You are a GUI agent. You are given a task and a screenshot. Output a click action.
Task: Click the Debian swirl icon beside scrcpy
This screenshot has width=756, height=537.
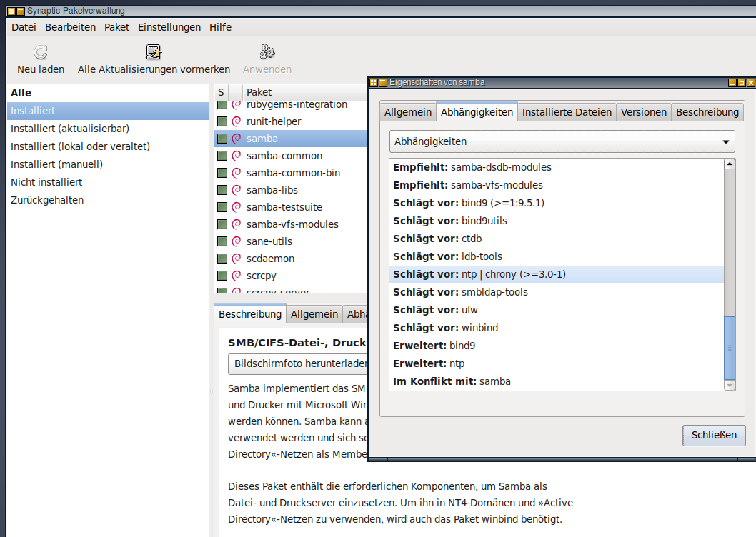point(237,276)
